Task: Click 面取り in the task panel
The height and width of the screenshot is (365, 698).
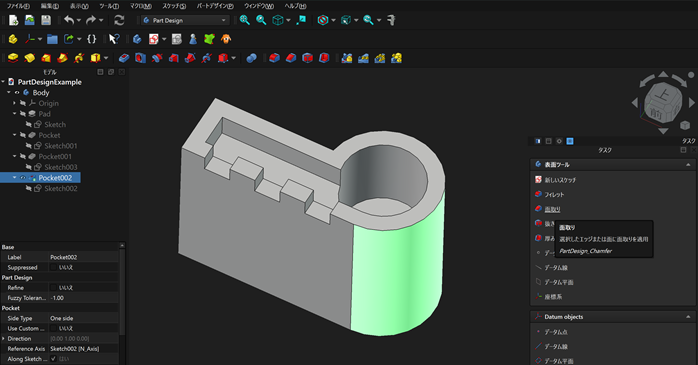Action: (x=552, y=209)
